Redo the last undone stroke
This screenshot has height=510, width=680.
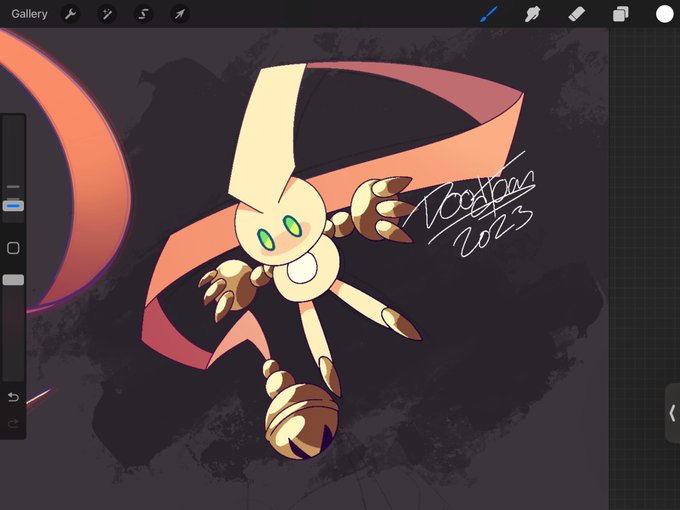click(x=13, y=423)
